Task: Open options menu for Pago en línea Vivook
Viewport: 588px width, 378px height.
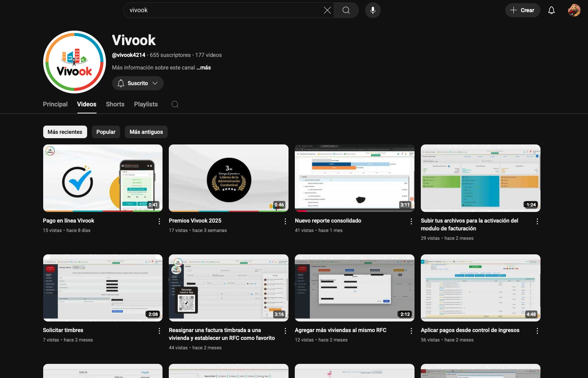Action: tap(159, 221)
